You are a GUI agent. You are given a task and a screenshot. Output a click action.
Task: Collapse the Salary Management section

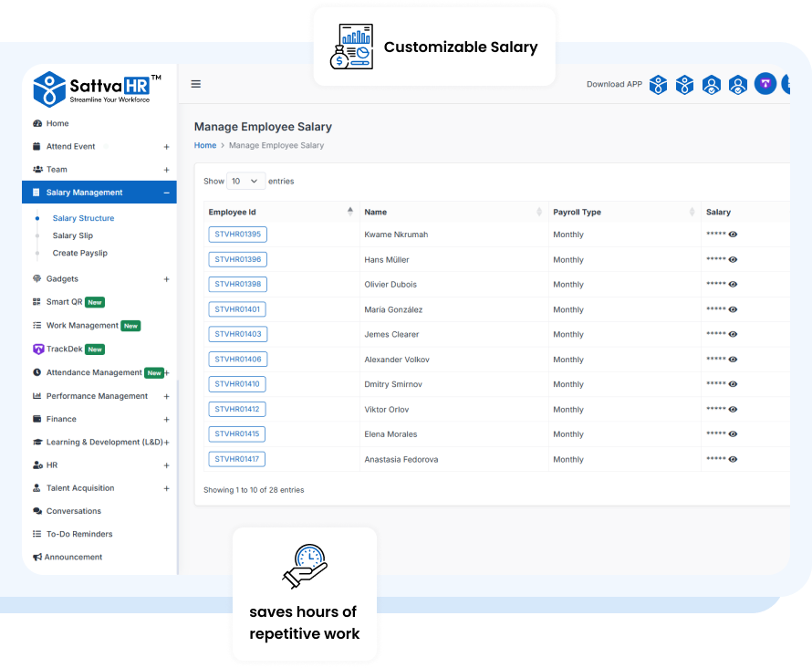click(166, 193)
